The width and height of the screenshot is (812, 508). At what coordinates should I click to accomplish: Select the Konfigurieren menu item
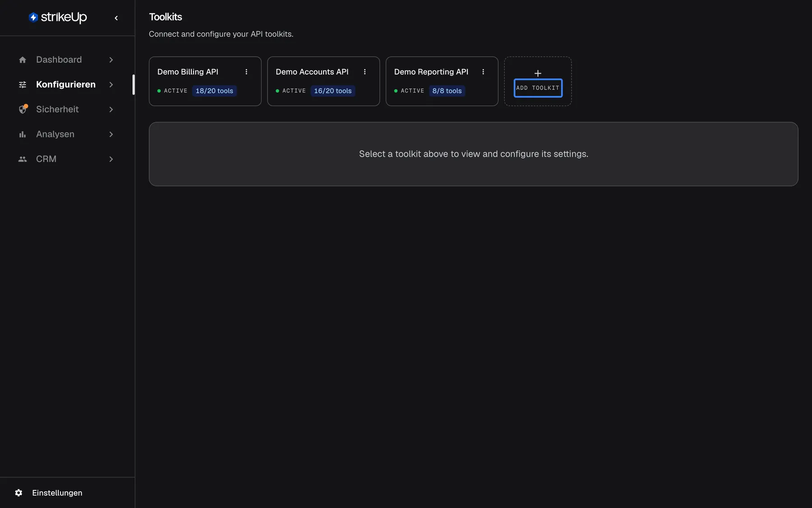click(x=67, y=84)
